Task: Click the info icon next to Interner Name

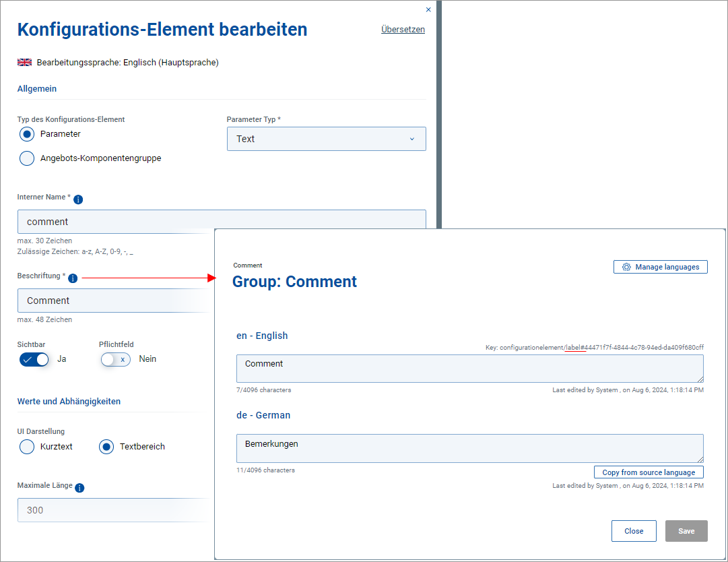Action: click(78, 199)
